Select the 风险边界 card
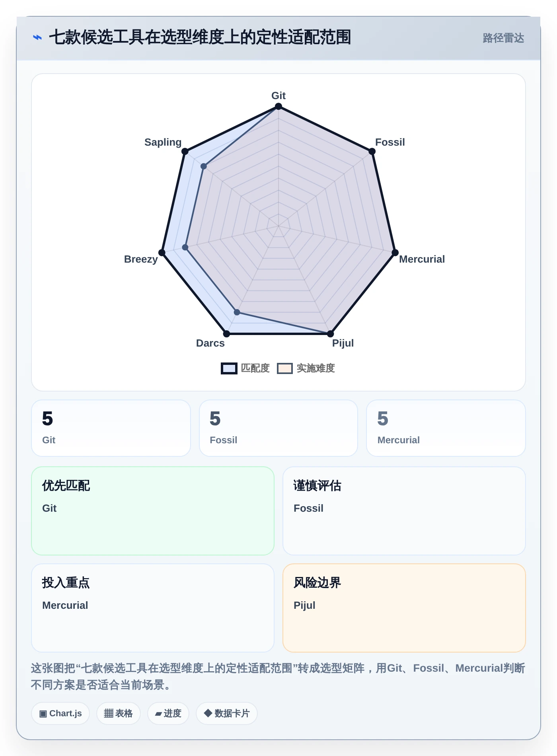The height and width of the screenshot is (756, 557). (x=404, y=608)
